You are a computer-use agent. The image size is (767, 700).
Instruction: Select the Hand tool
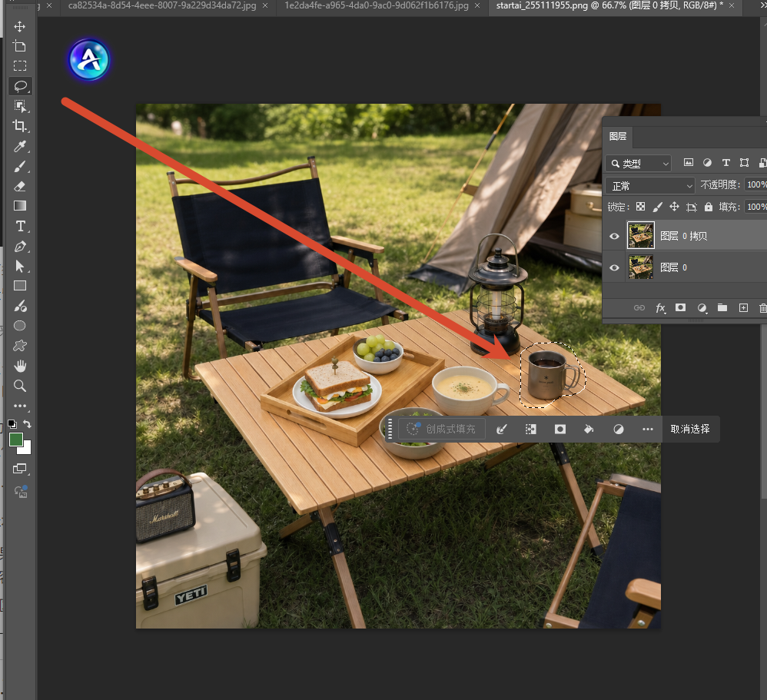tap(20, 366)
